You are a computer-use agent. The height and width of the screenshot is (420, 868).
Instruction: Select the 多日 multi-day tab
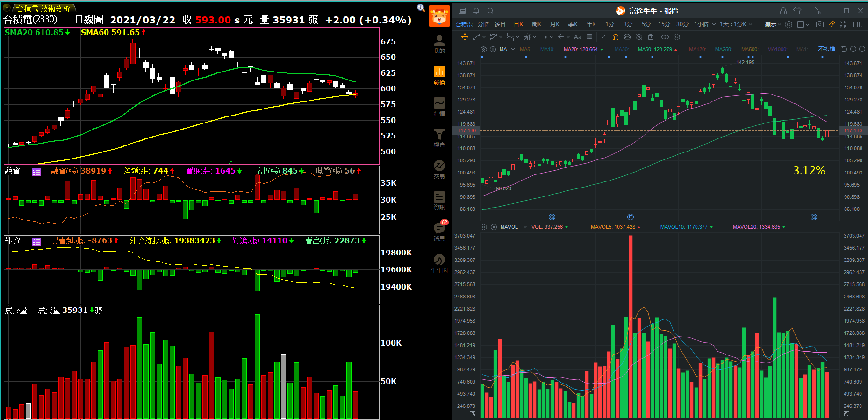(x=500, y=24)
